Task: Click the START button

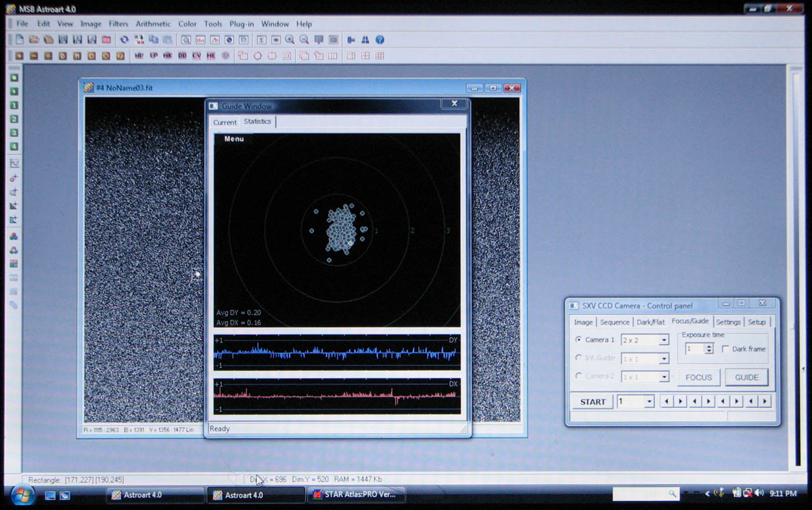Action: click(593, 402)
